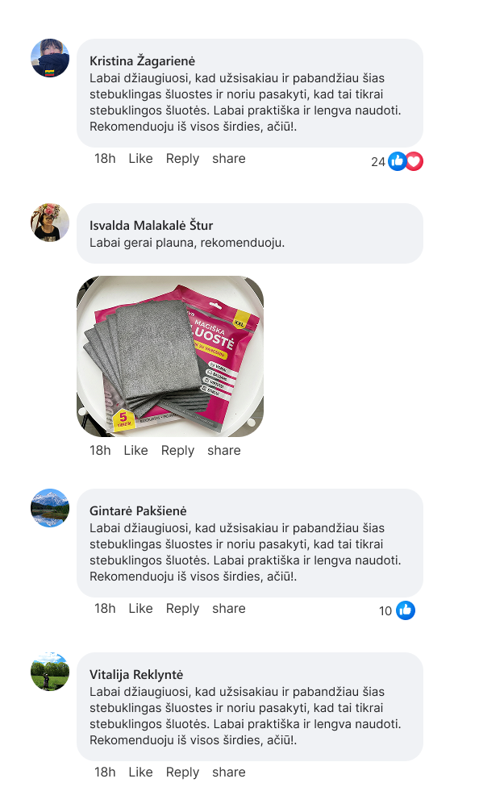The image size is (504, 812).
Task: Open Gintarė Pakšienė's mountain avatar
Action: 50,508
